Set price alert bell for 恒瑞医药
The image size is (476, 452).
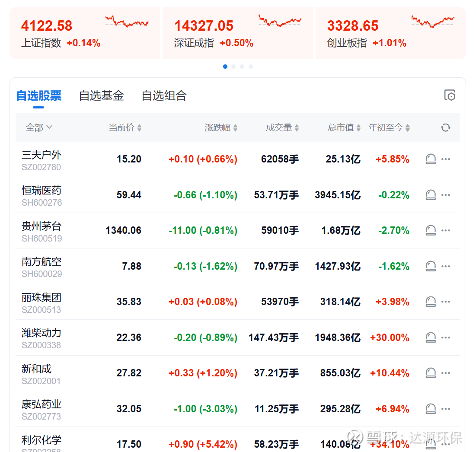pyautogui.click(x=431, y=195)
